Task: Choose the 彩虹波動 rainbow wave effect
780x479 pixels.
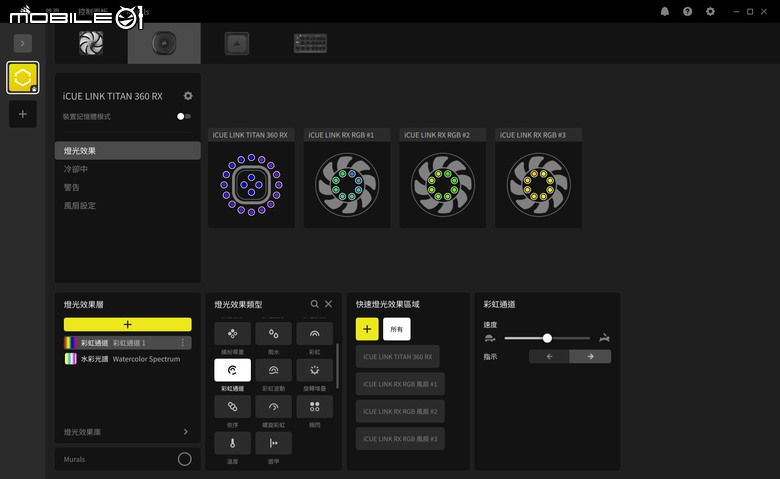Action: click(273, 370)
